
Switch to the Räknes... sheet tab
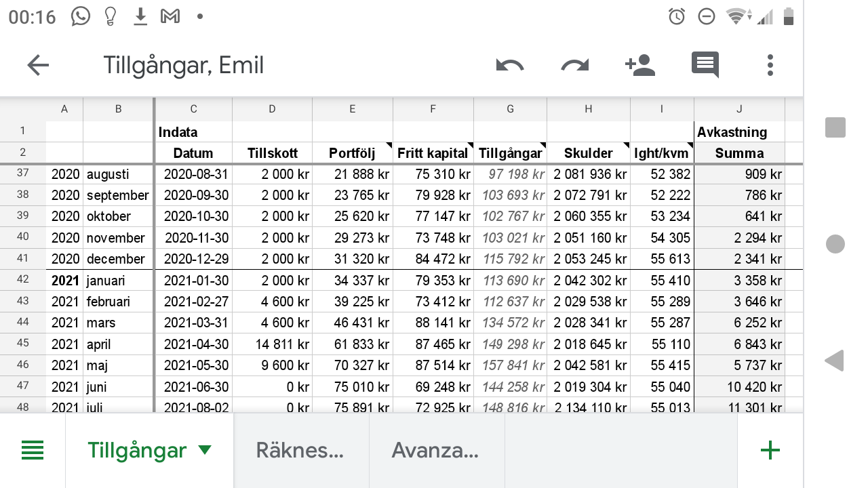pyautogui.click(x=300, y=451)
